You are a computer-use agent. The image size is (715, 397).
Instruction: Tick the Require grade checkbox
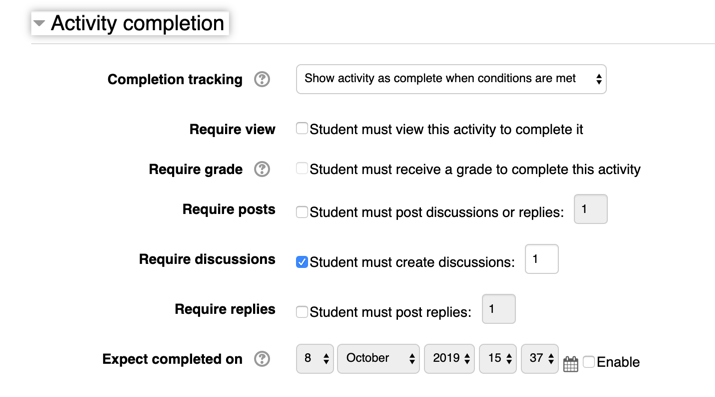click(302, 168)
